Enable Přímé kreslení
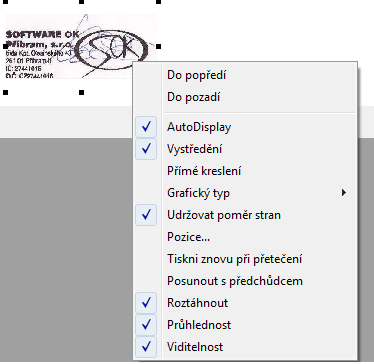This screenshot has height=364, width=374. coord(246,171)
